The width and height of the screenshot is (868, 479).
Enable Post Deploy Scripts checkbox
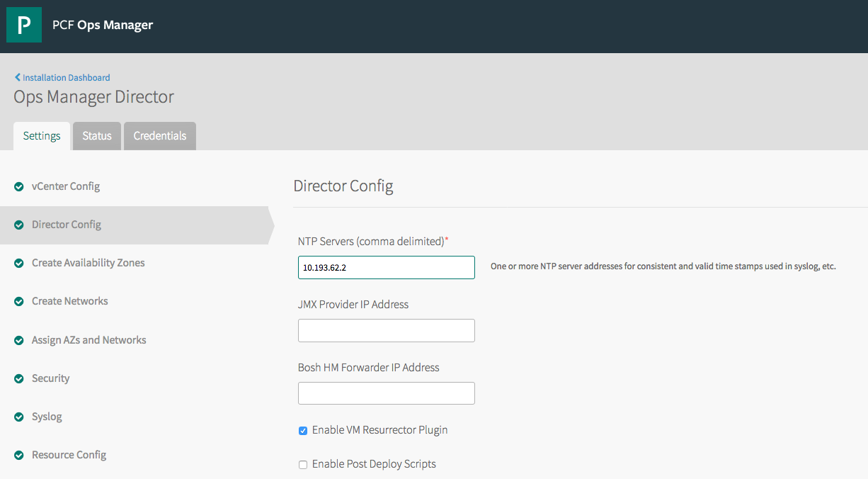click(x=303, y=465)
